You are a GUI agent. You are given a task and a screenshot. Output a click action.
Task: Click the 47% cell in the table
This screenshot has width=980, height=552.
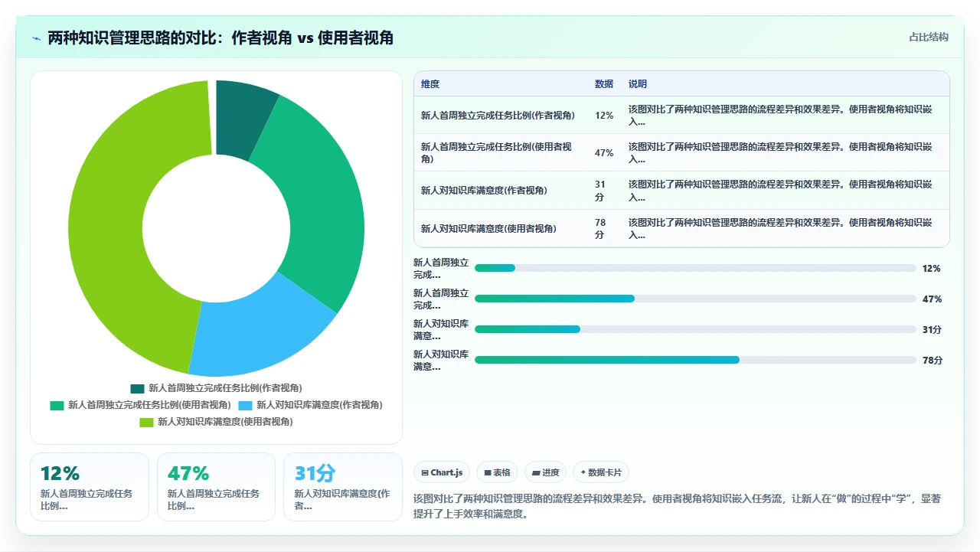coord(604,153)
